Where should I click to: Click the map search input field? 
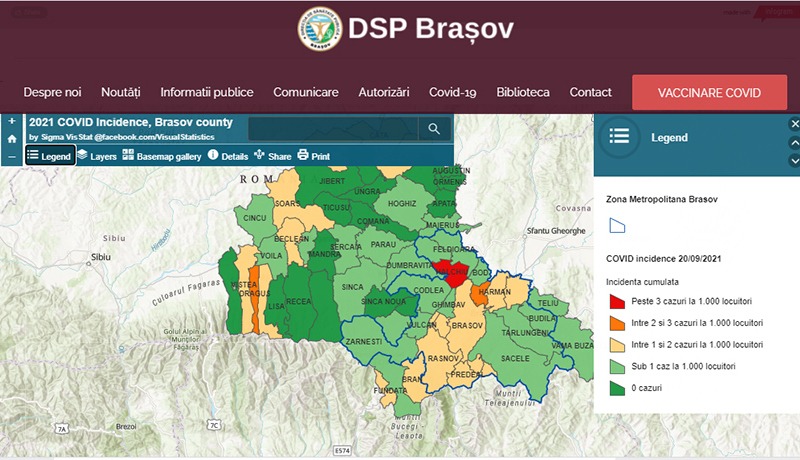pyautogui.click(x=331, y=129)
